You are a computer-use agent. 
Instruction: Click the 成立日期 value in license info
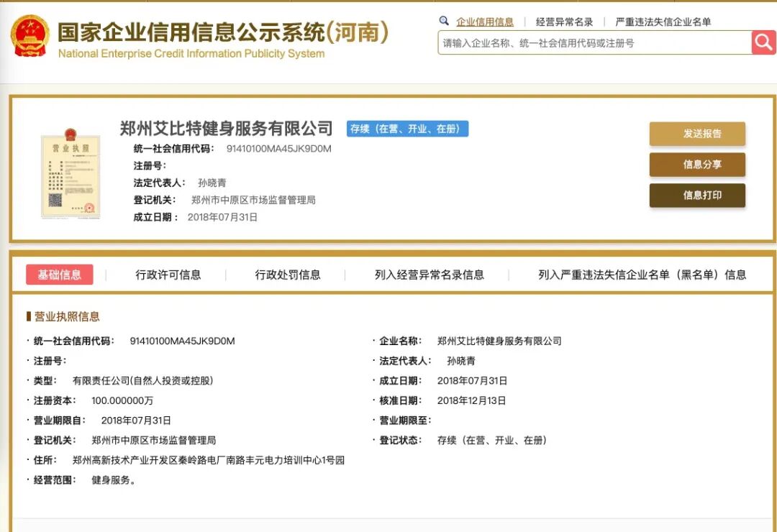click(472, 380)
